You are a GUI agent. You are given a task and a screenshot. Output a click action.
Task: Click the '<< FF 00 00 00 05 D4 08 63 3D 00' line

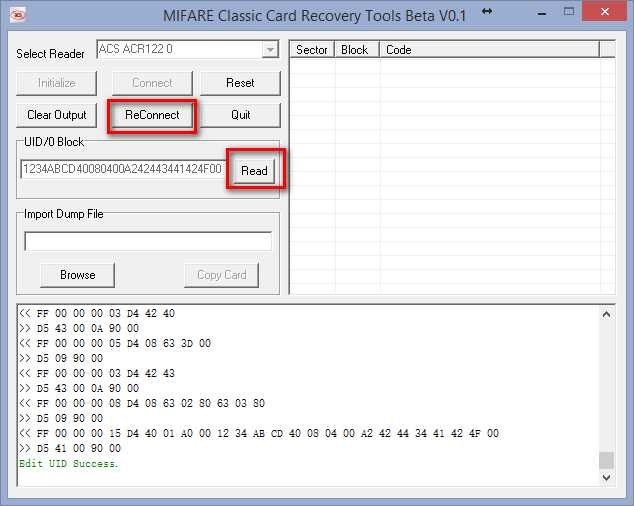tap(115, 343)
